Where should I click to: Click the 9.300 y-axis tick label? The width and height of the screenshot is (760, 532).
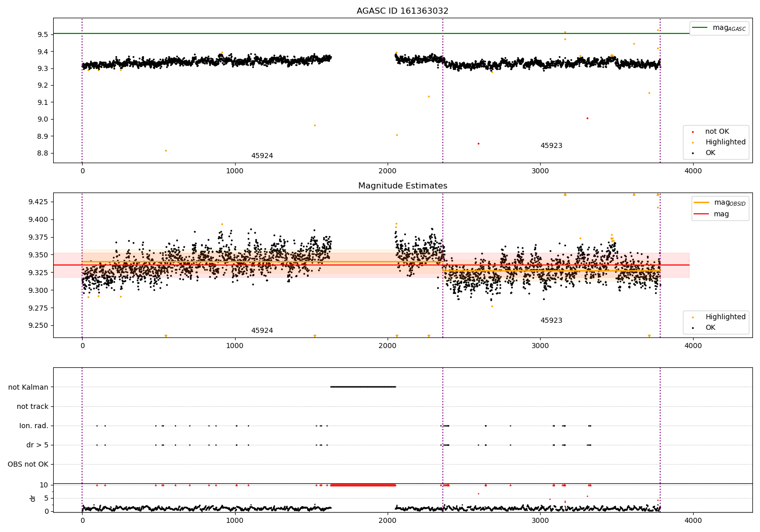tap(38, 290)
